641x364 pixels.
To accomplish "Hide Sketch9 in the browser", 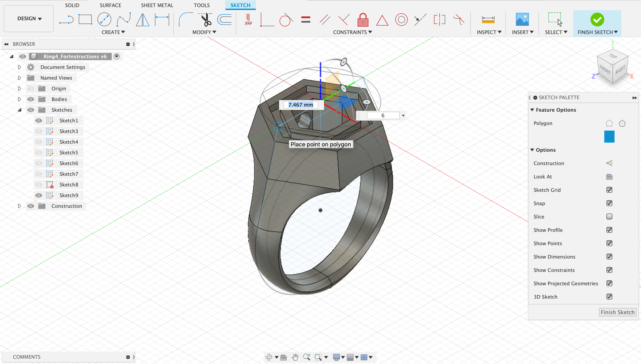I will (39, 195).
